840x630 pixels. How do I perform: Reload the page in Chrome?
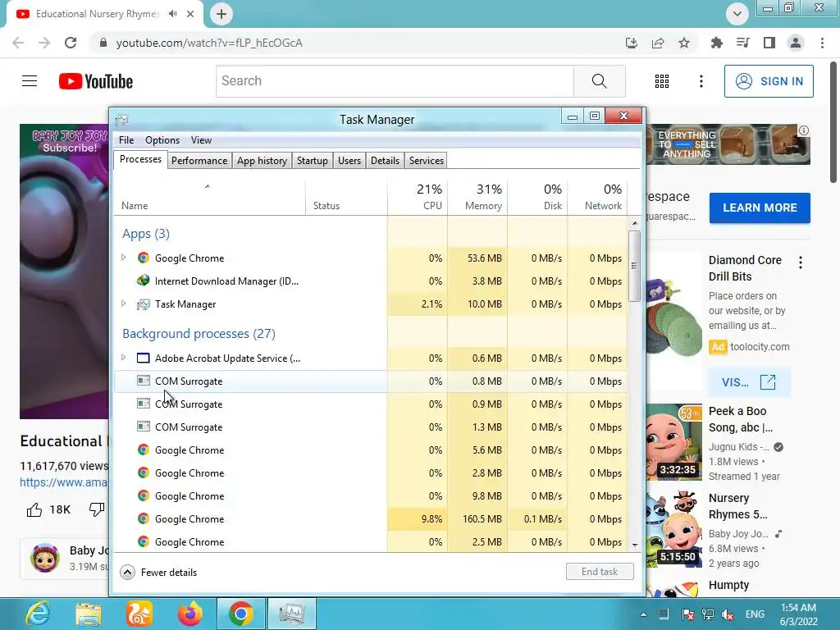(71, 43)
